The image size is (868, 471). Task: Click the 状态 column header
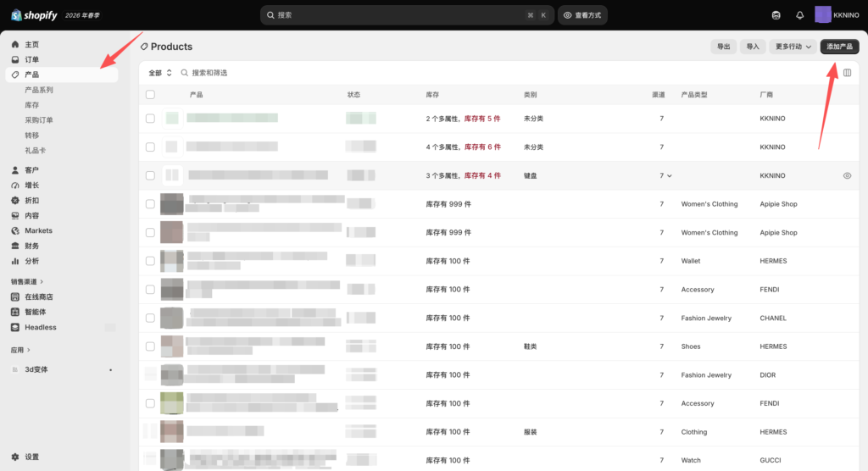353,95
